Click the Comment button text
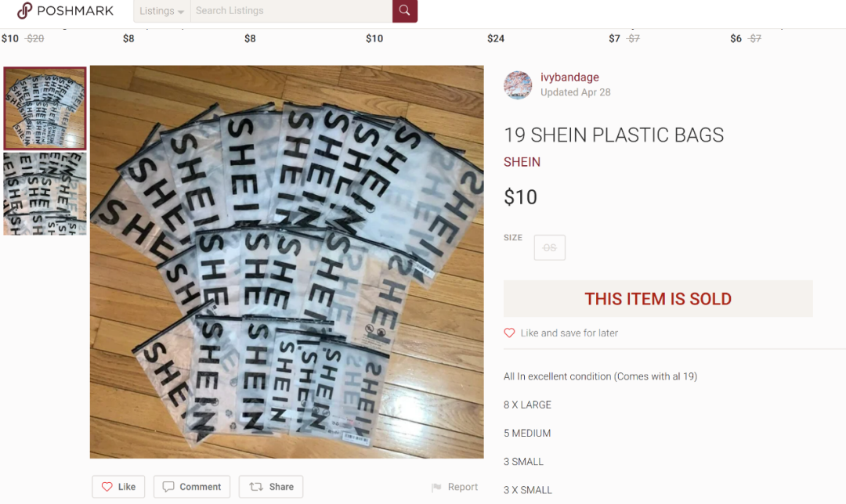The image size is (846, 504). tap(201, 487)
